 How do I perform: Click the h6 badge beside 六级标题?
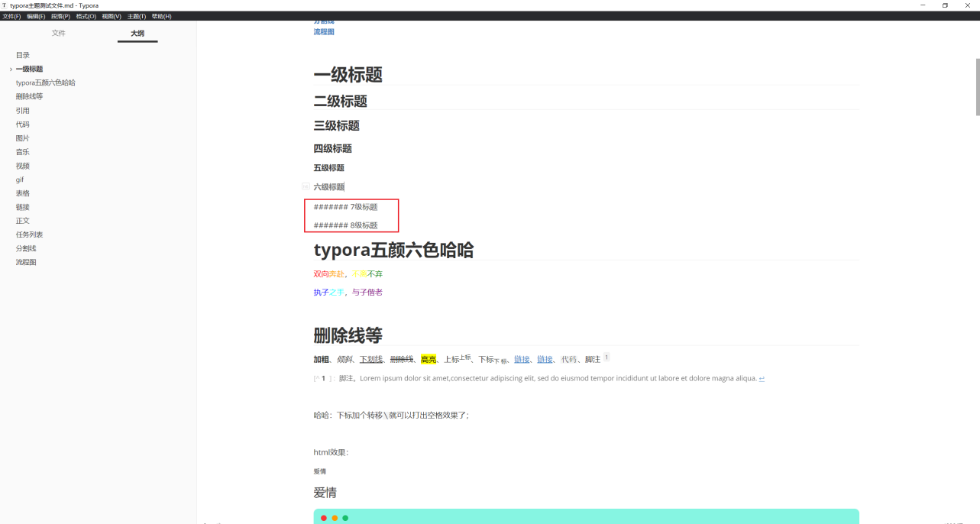point(306,186)
